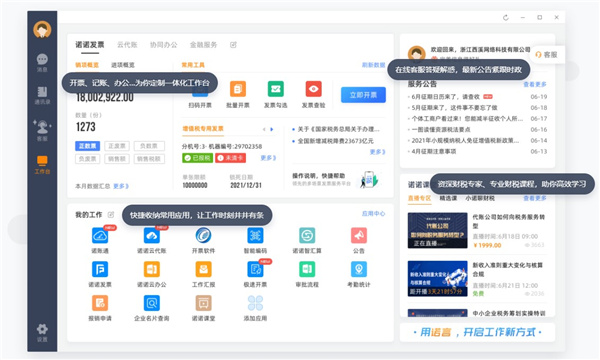Toggle the 销售额 filter
The width and height of the screenshot is (600, 360).
[117, 159]
